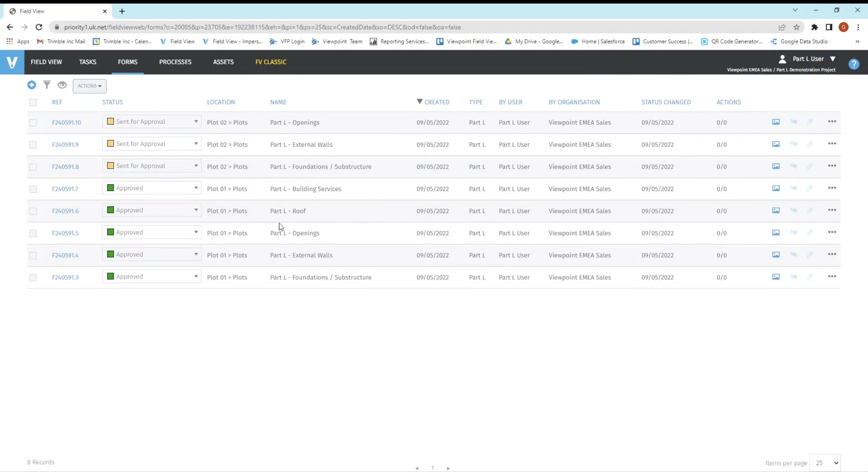The width and height of the screenshot is (868, 472).
Task: Open the FV CLASSIC menu item
Action: pos(271,62)
